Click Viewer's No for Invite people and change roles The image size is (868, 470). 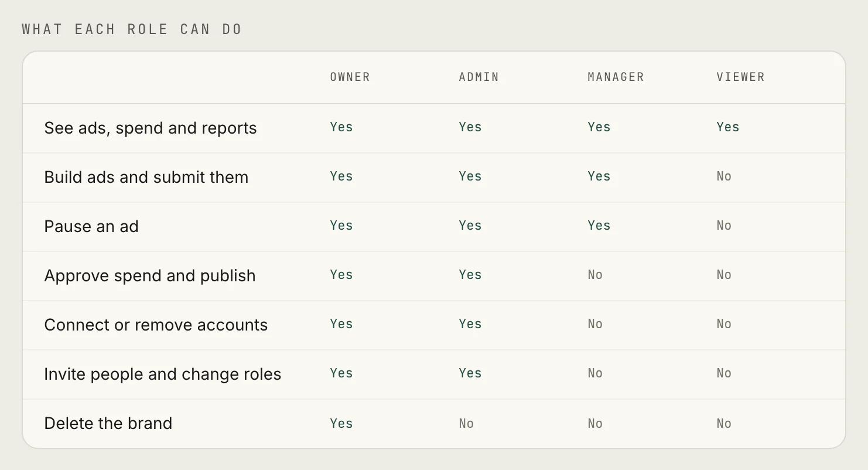pos(724,373)
